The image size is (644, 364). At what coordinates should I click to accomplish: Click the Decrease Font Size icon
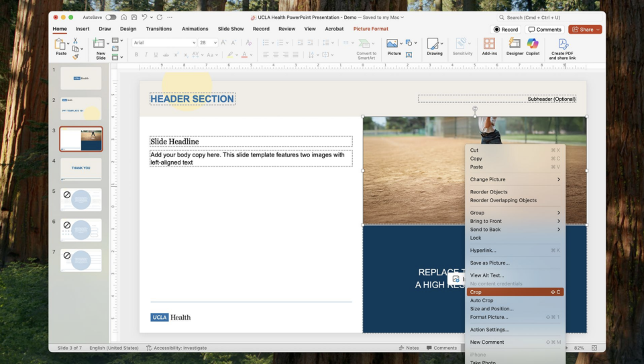[x=233, y=42]
